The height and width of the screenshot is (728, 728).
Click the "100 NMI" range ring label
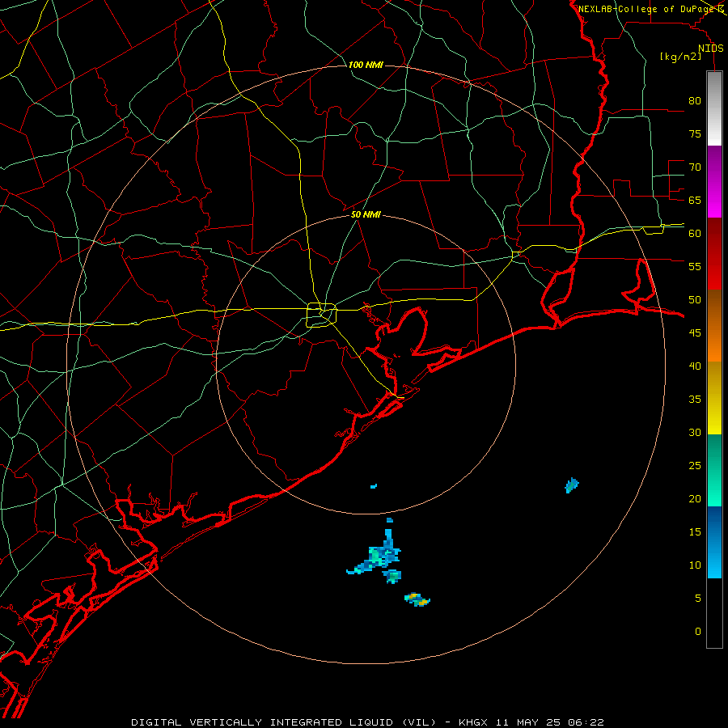click(366, 65)
